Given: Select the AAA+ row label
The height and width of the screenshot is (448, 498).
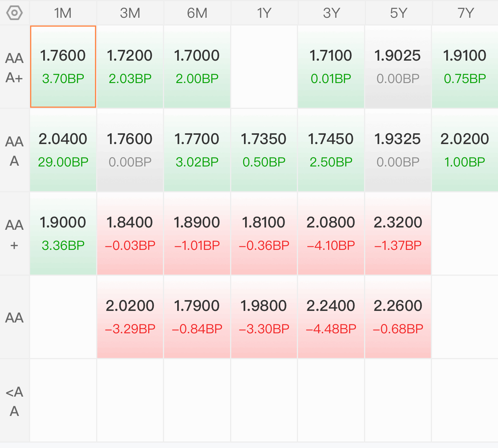Looking at the screenshot, I should point(15,67).
